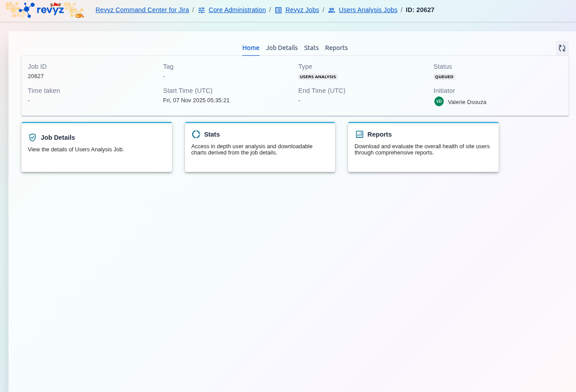576x392 pixels.
Task: Click the USERS ANALYSIS type badge
Action: click(x=318, y=77)
